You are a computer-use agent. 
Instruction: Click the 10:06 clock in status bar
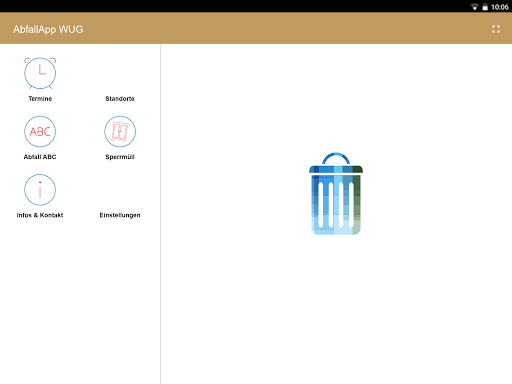click(x=500, y=7)
